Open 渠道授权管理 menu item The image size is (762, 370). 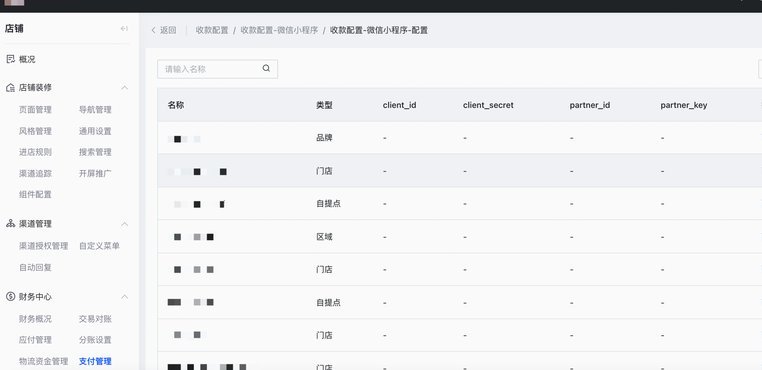coord(44,246)
